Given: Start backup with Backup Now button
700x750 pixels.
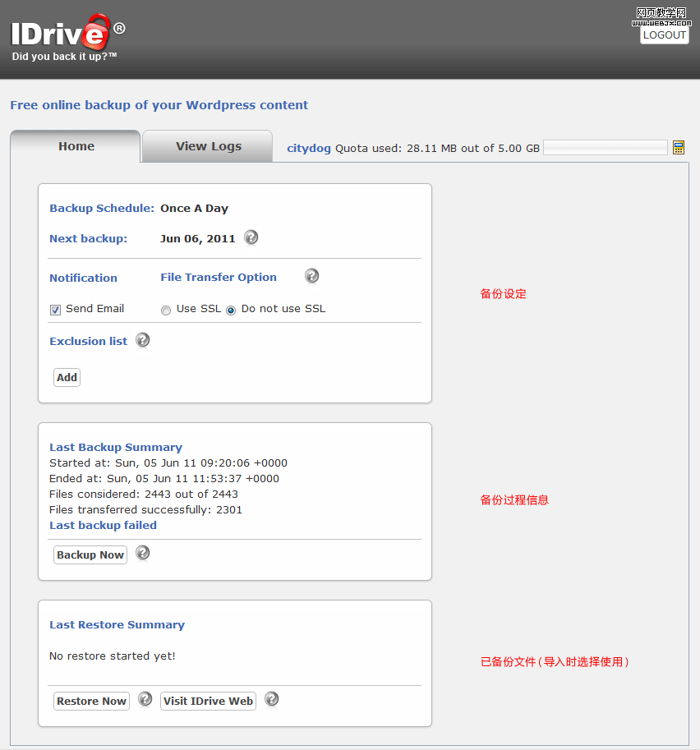Looking at the screenshot, I should coord(90,555).
